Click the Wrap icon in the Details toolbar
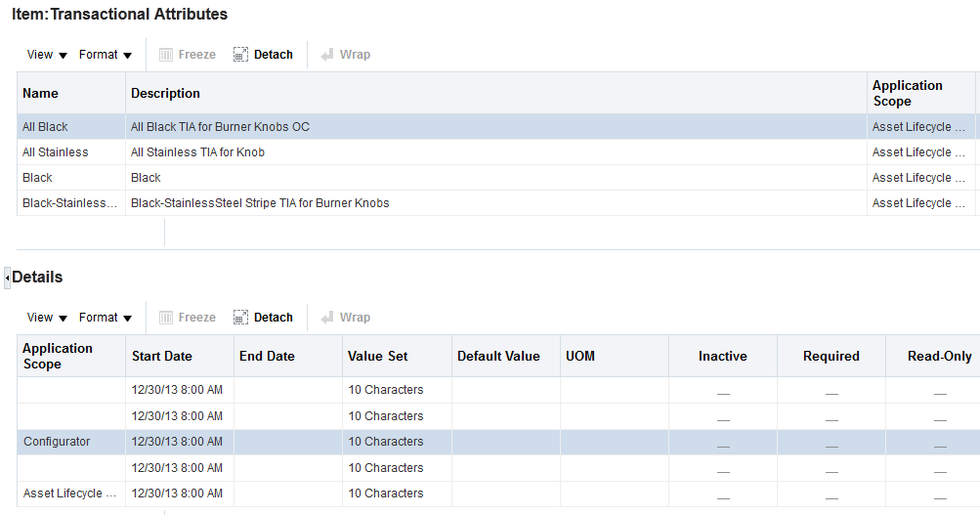980x515 pixels. [327, 318]
